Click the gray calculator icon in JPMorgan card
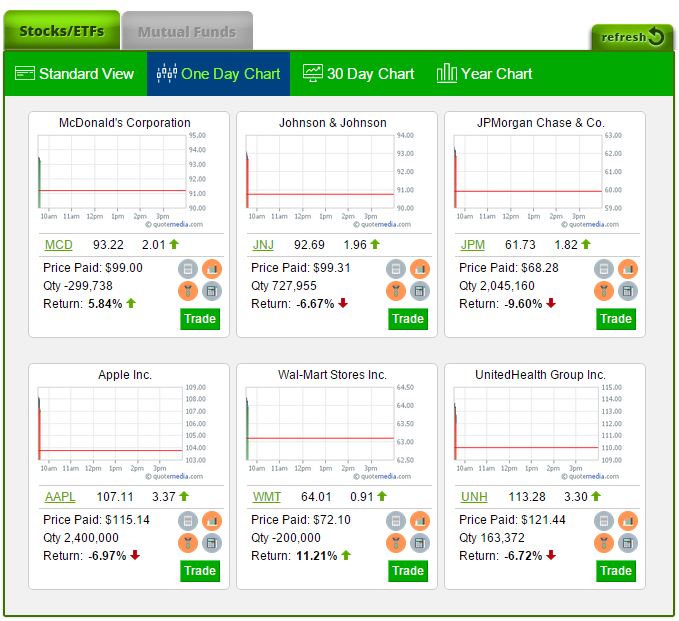 pos(627,291)
